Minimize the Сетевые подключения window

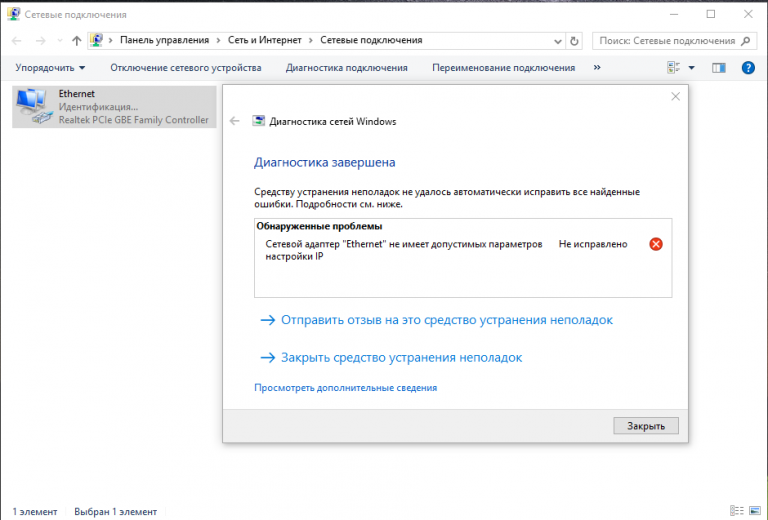(674, 14)
